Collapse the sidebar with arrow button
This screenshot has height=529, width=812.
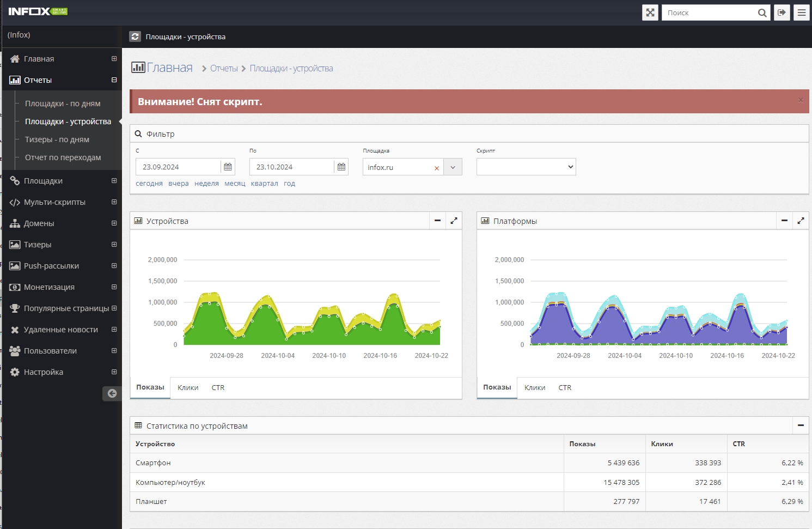(112, 393)
